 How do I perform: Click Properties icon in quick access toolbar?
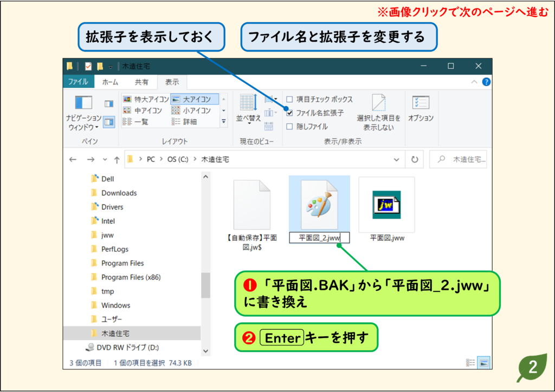[88, 66]
